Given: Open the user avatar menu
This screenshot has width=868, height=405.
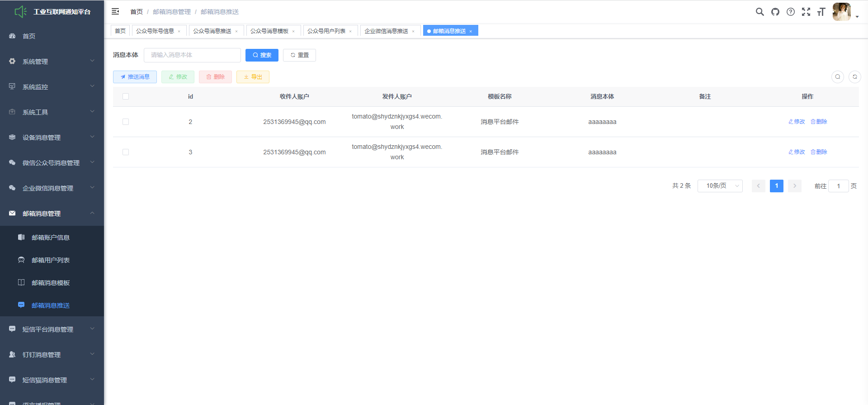Looking at the screenshot, I should (x=842, y=12).
